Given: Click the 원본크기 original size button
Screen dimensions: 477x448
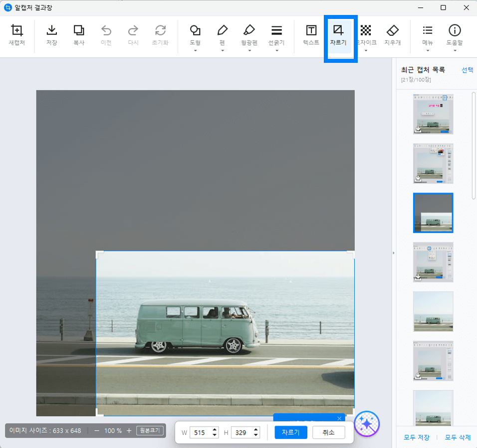Looking at the screenshot, I should point(150,431).
